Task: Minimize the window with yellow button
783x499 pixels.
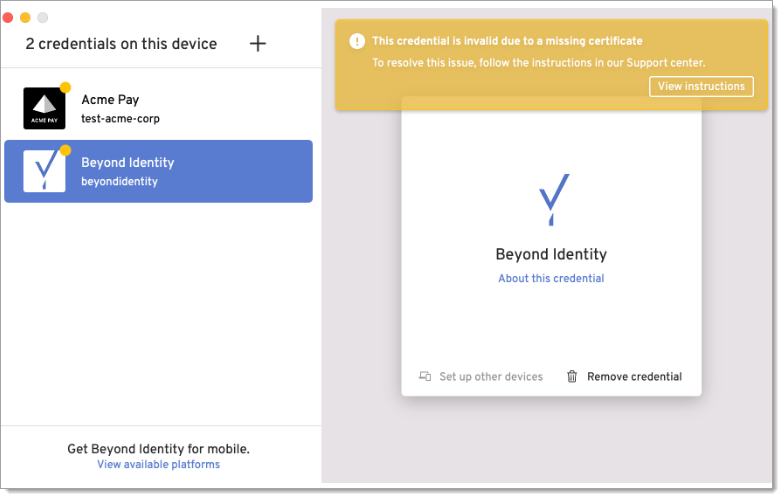Action: coord(25,17)
